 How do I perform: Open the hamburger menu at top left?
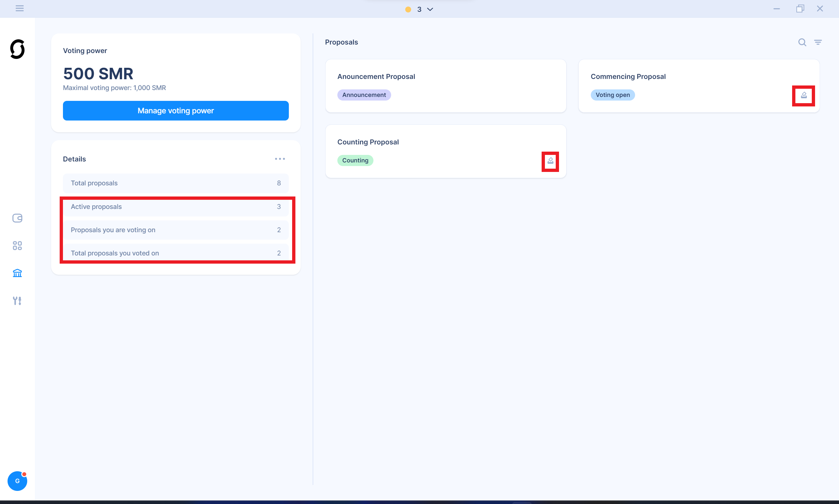(x=19, y=8)
